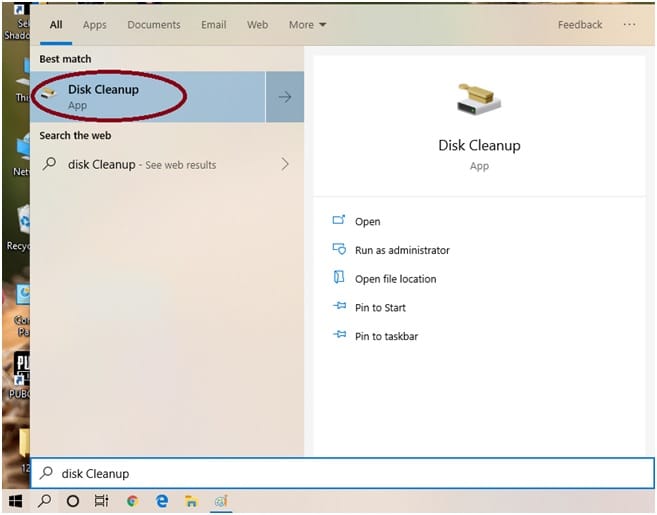Expand web results chevron for disk Cleanup

click(x=285, y=164)
